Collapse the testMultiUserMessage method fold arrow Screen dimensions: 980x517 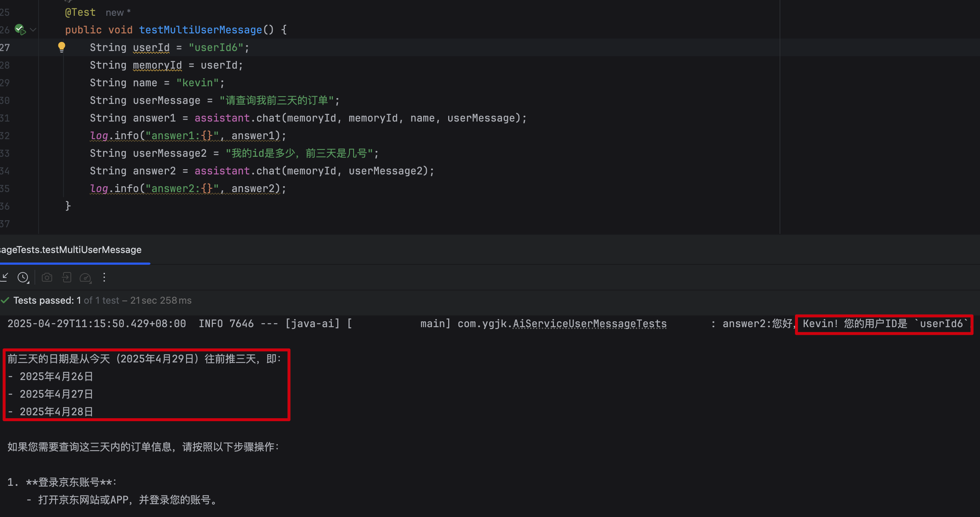click(x=33, y=30)
